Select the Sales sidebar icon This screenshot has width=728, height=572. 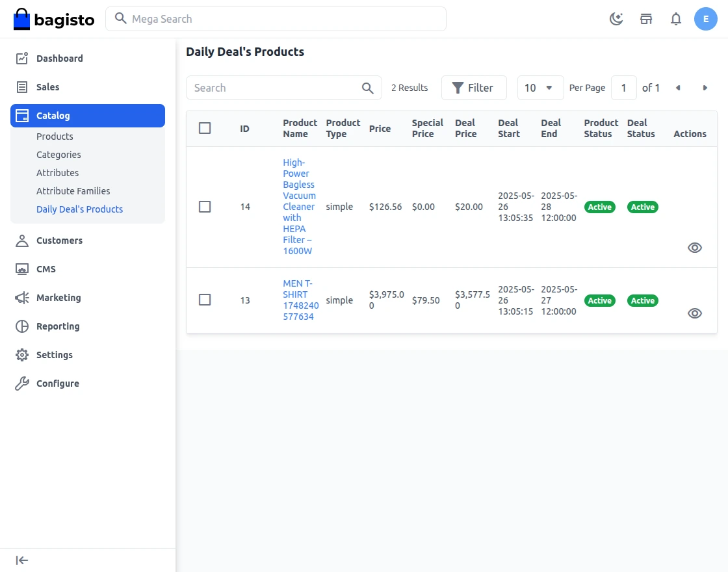click(21, 86)
